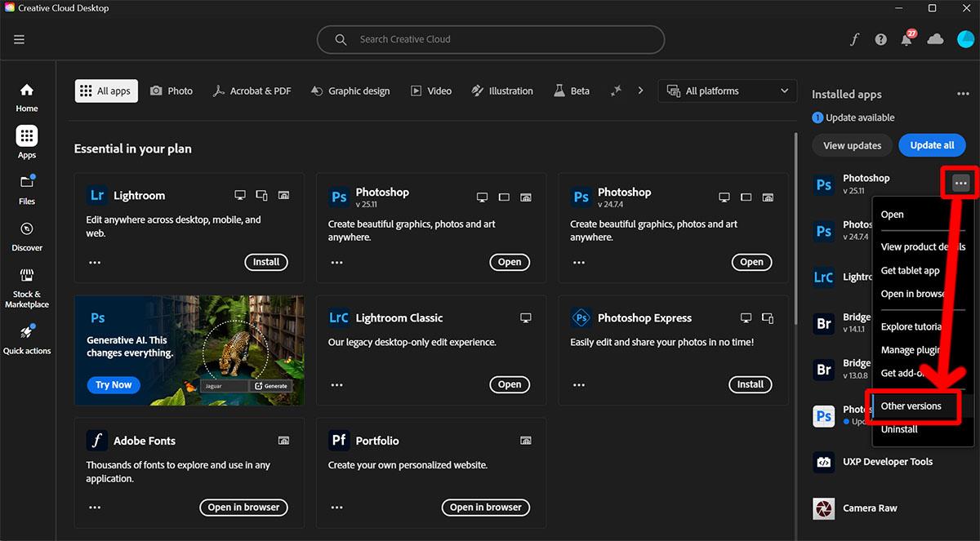This screenshot has height=541, width=980.
Task: Click the Lightroom Lr app icon
Action: (x=96, y=196)
